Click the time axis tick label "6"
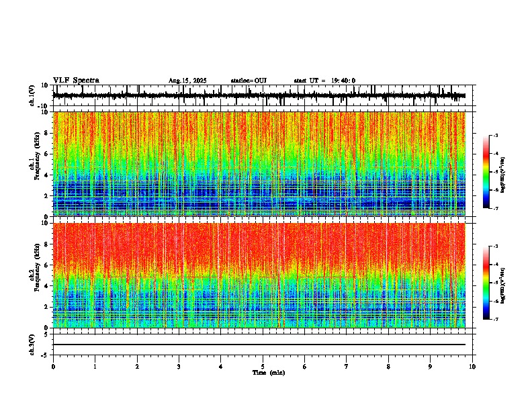Image resolution: width=532 pixels, height=411 pixels. (305, 367)
